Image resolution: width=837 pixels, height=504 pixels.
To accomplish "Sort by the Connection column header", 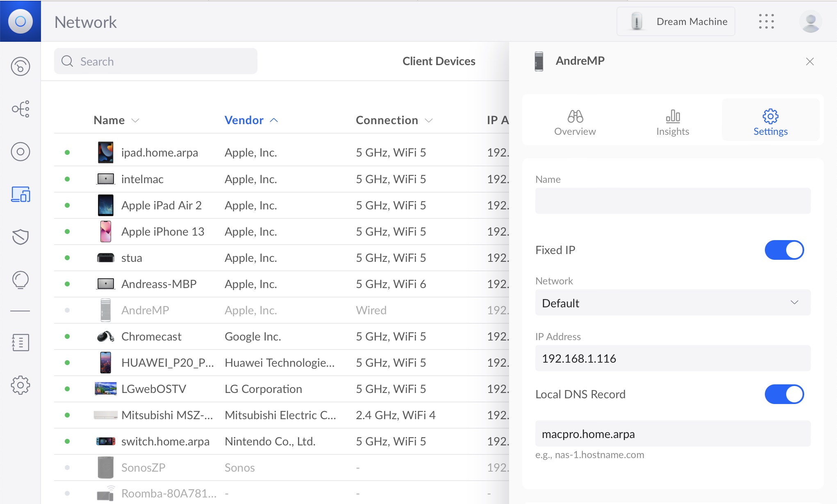I will click(x=394, y=120).
